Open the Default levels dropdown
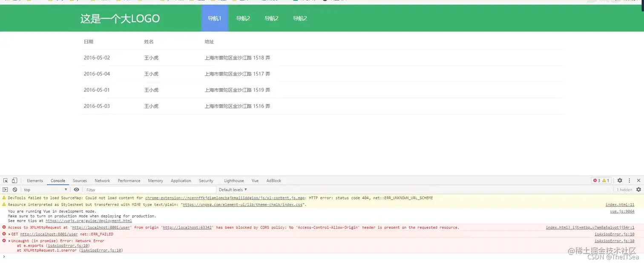 point(233,189)
